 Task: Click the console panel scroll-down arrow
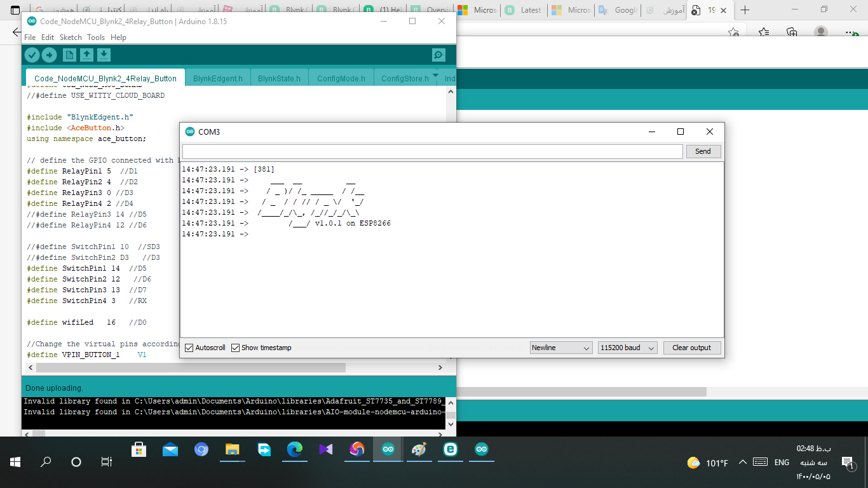coord(451,423)
